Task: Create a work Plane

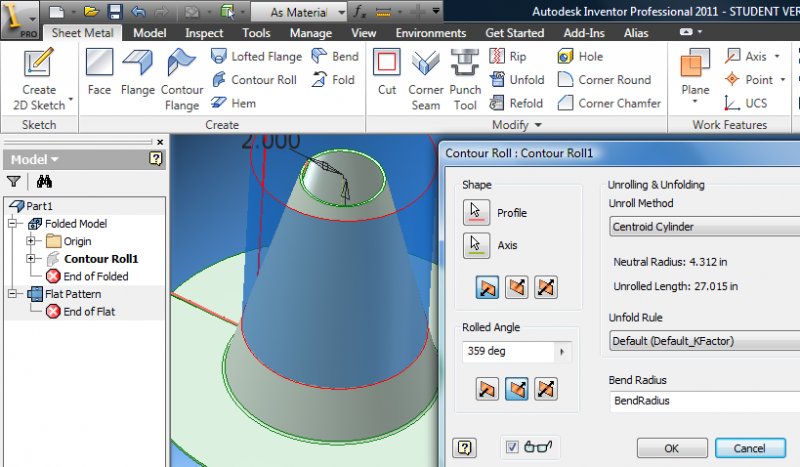Action: 695,76
